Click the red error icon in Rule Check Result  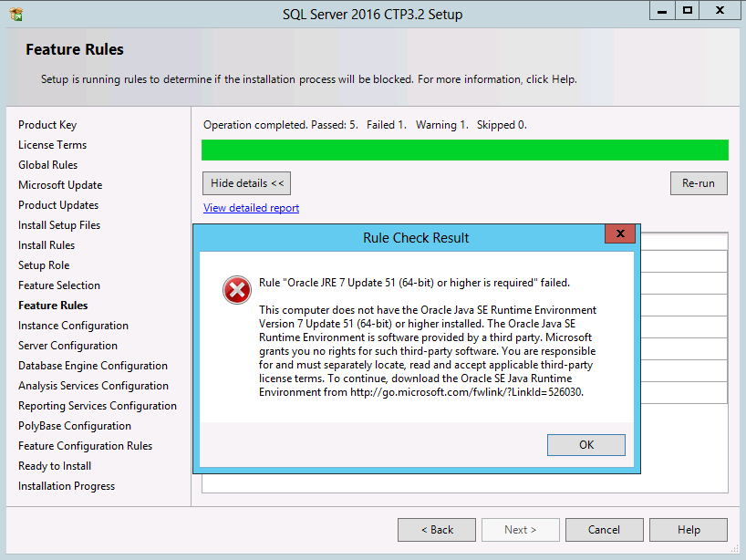pyautogui.click(x=237, y=290)
